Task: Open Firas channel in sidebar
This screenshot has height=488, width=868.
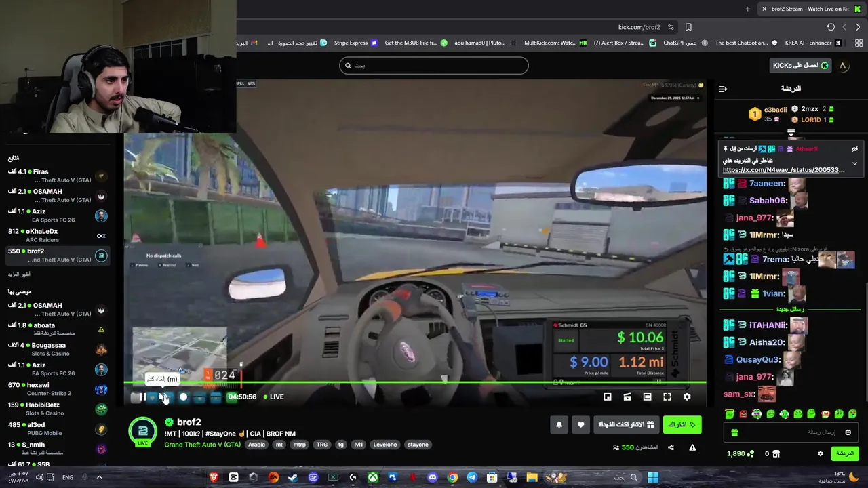Action: pyautogui.click(x=58, y=176)
